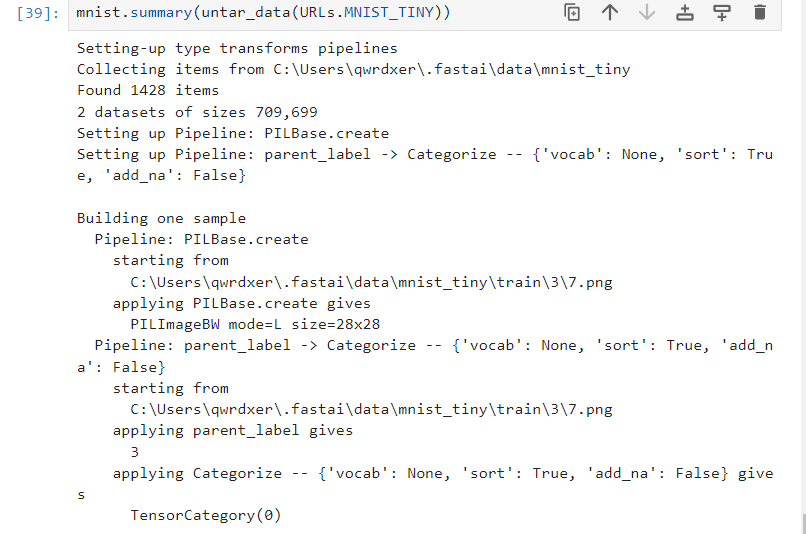The height and width of the screenshot is (534, 806).
Task: Insert a new cell below this one
Action: [x=722, y=13]
